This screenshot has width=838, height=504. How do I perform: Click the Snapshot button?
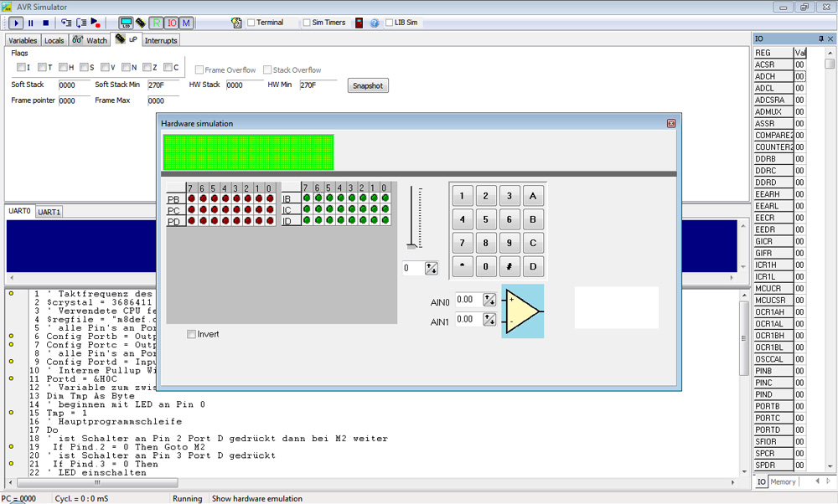(368, 85)
